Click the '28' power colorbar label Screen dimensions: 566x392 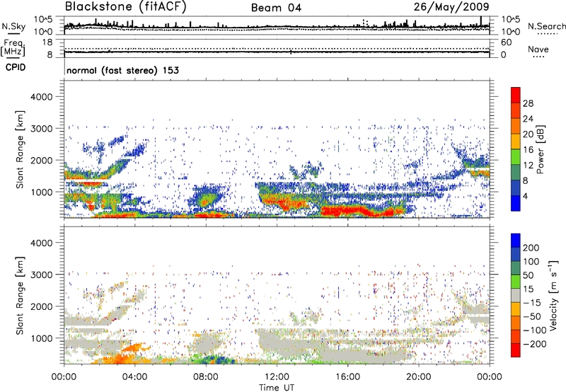(528, 103)
